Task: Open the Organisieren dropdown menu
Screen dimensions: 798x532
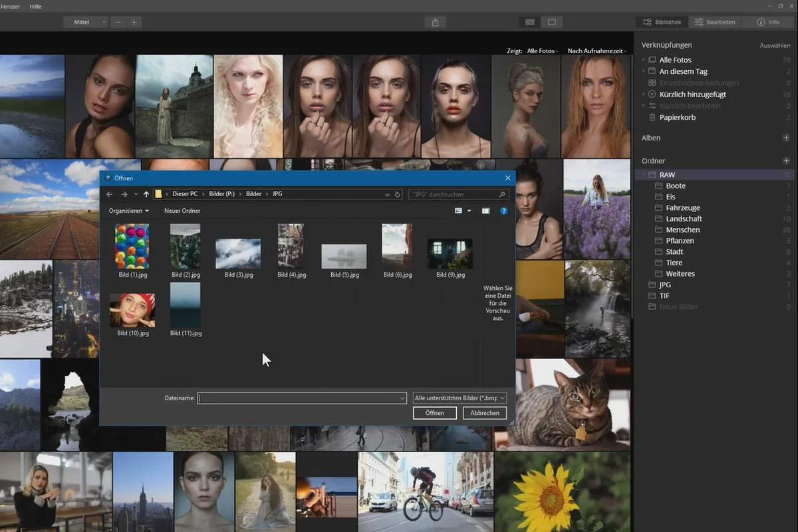Action: tap(129, 211)
